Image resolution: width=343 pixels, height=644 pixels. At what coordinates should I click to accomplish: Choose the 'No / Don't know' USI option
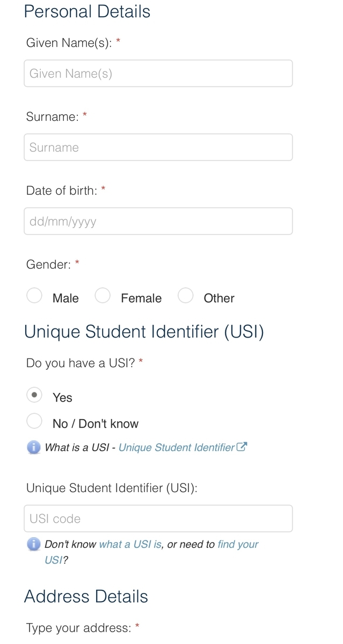point(34,421)
